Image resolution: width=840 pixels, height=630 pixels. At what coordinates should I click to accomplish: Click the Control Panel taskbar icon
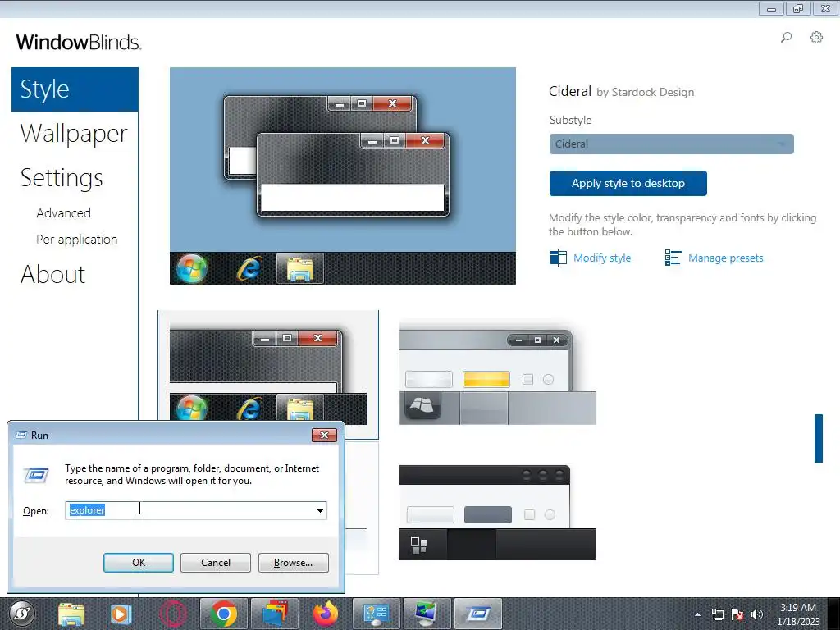point(376,614)
